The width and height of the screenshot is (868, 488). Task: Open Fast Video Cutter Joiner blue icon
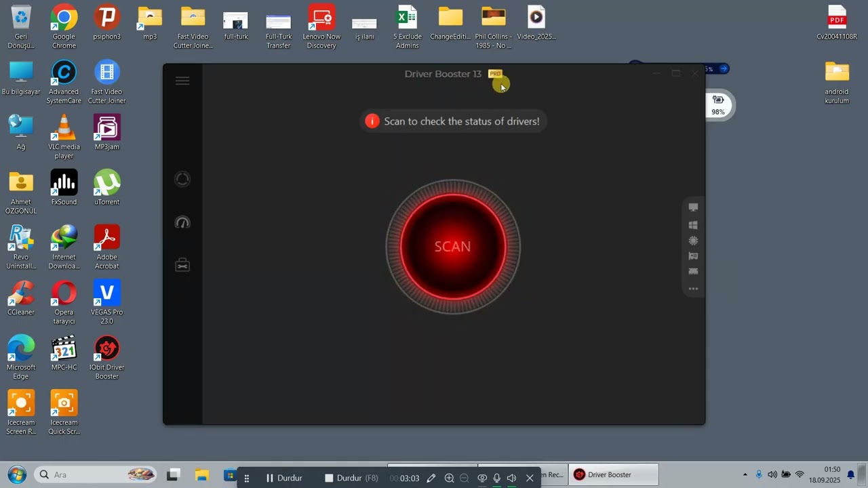pos(107,82)
